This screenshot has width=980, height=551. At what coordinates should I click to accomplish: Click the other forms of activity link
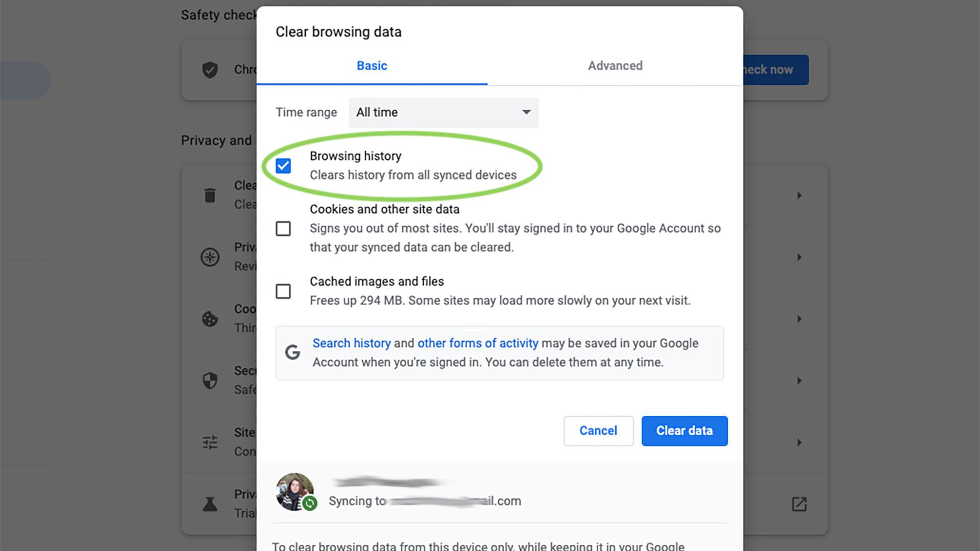(x=477, y=342)
